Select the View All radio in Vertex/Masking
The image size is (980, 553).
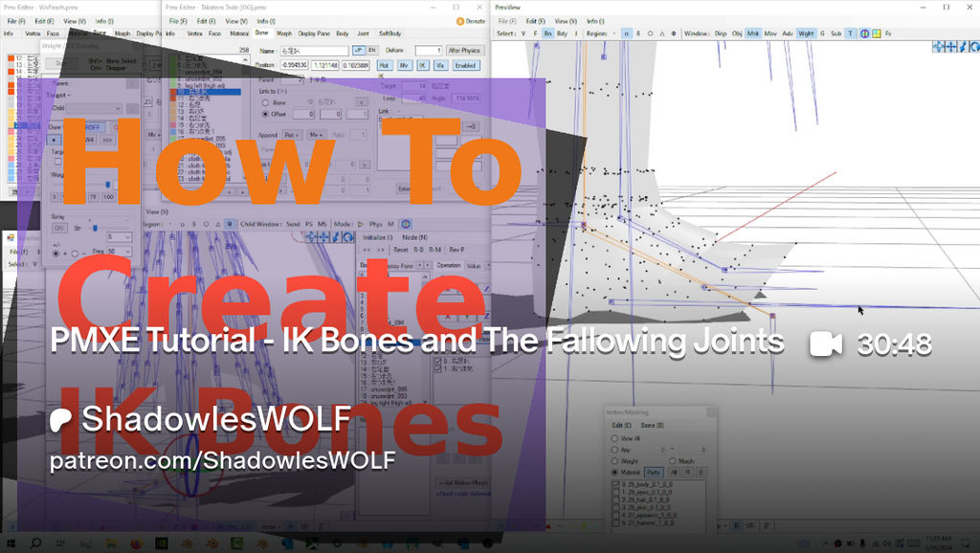615,438
